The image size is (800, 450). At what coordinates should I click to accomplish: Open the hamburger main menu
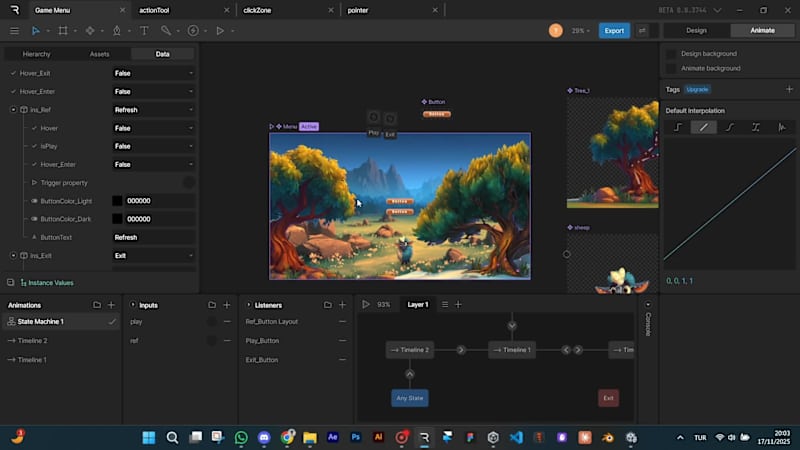(14, 31)
